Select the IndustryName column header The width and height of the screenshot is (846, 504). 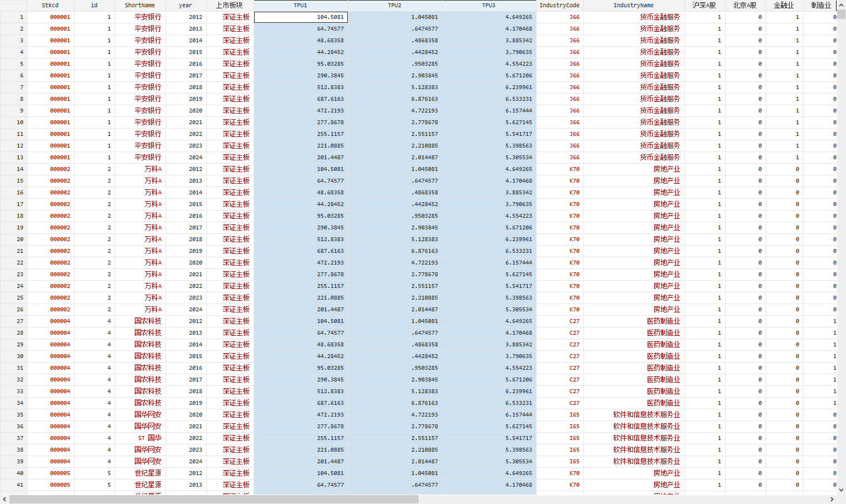pos(634,6)
